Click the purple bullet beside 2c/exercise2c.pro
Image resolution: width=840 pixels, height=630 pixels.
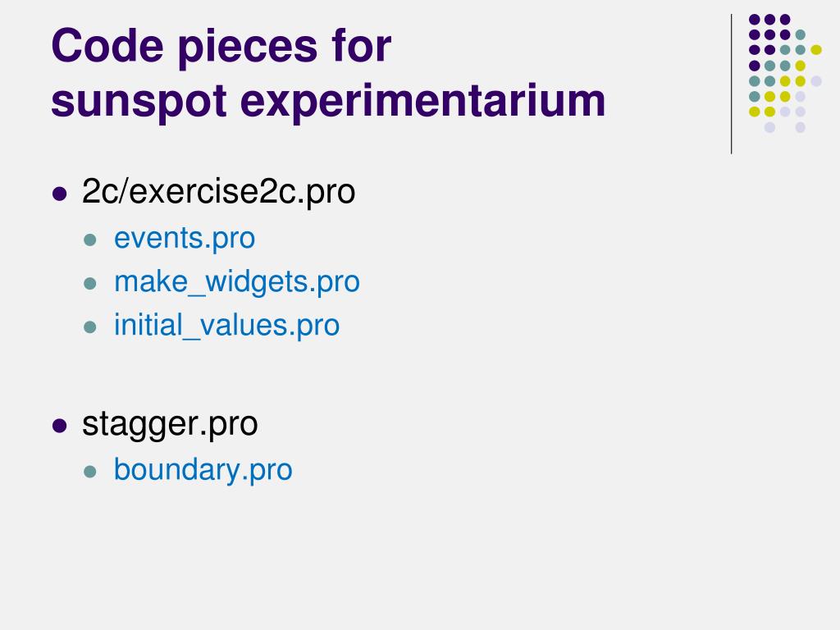(x=59, y=194)
